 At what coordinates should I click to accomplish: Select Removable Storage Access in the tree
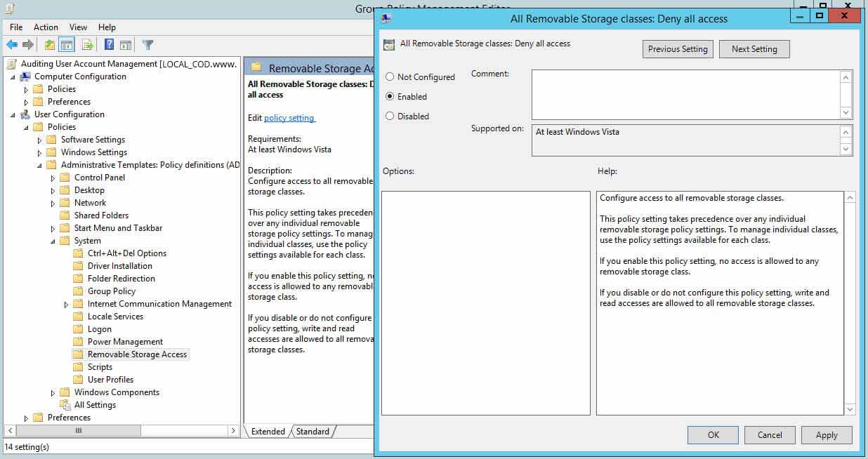click(x=137, y=354)
